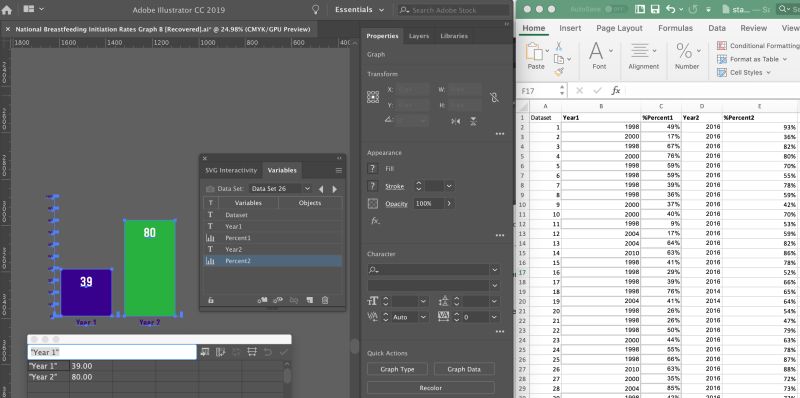Open More Options in the Transform section
800x398 pixels.
tap(499, 134)
